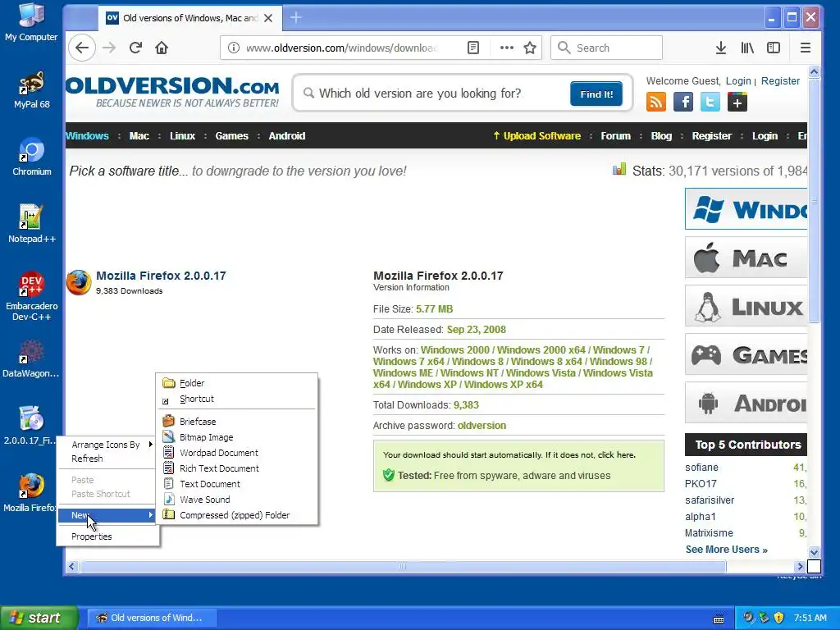Open Mozilla Firefox desktop shortcut
Screen dimensions: 840x630
pos(31,493)
